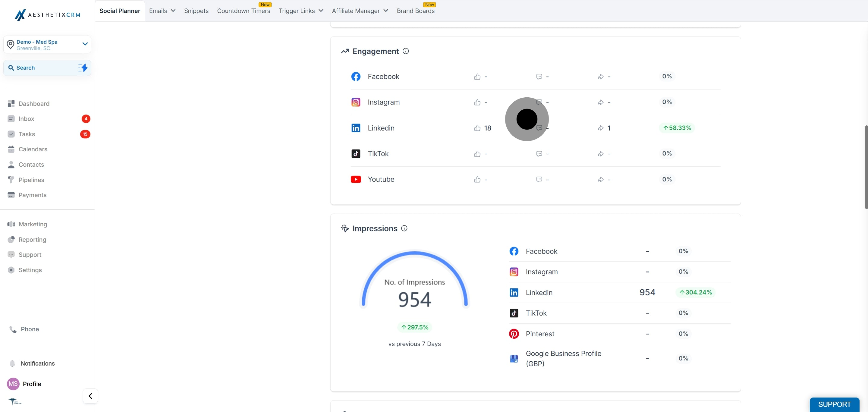Switch to the Social Planner tab

120,11
